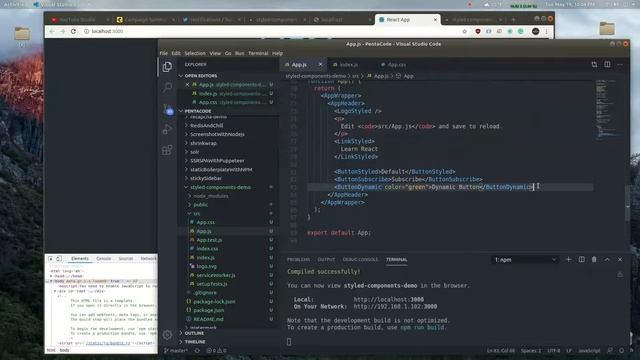The image size is (640, 360).
Task: Kill terminal with trash icon
Action: point(594,260)
